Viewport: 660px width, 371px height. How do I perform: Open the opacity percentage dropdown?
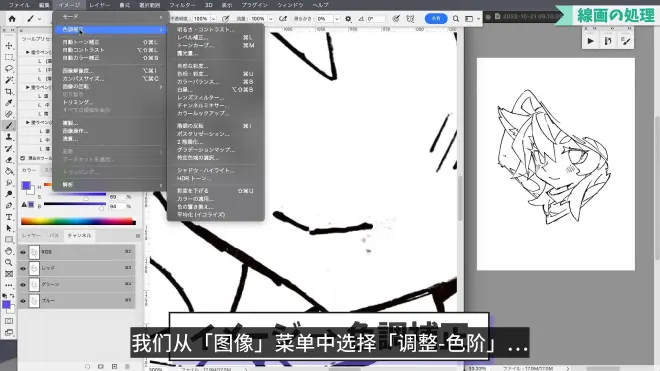pyautogui.click(x=213, y=19)
